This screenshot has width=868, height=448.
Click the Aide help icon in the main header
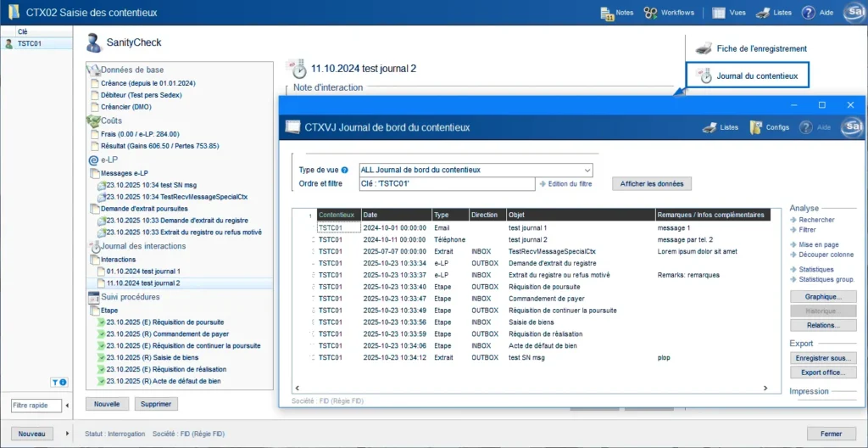(808, 13)
